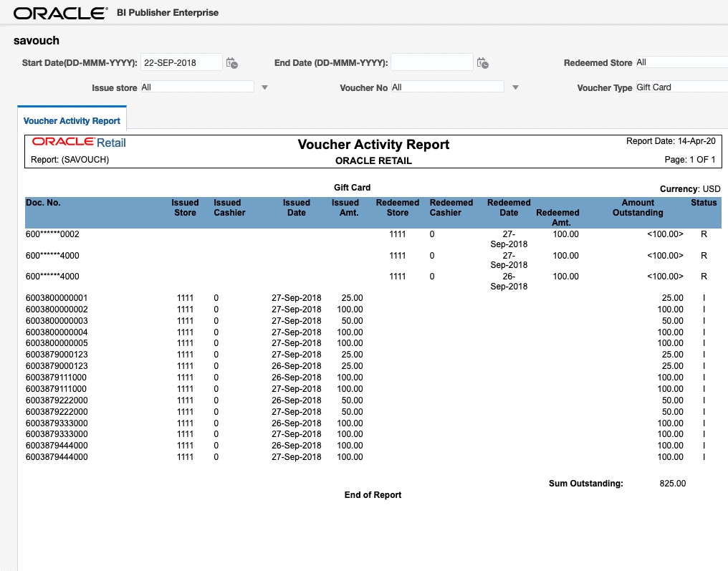Open the End Date calendar picker

tap(482, 62)
